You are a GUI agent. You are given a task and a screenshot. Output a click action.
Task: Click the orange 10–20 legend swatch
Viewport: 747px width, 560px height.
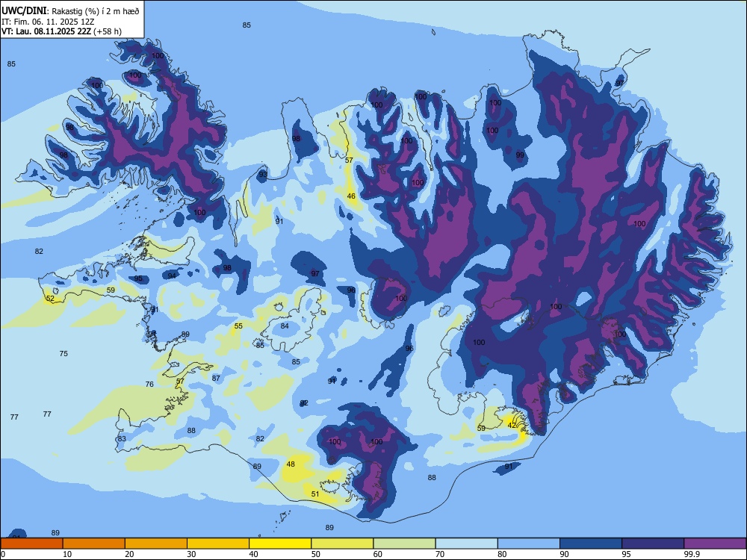coord(94,544)
